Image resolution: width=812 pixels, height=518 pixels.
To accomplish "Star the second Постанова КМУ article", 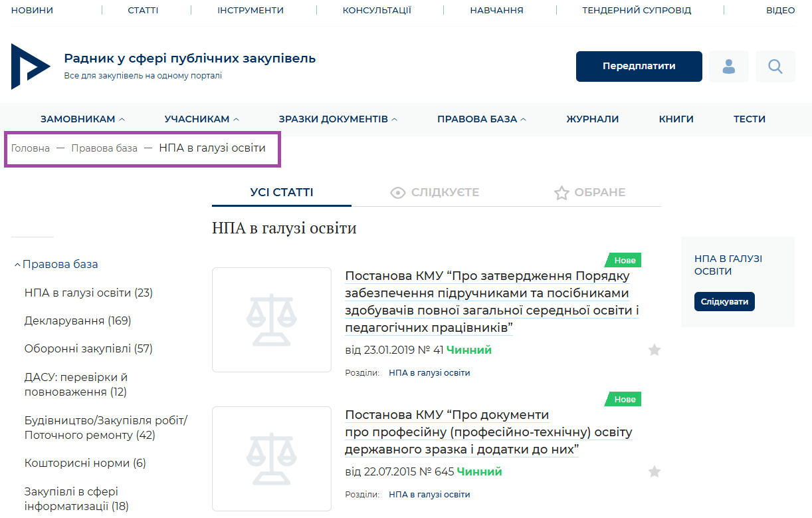I will tap(655, 471).
